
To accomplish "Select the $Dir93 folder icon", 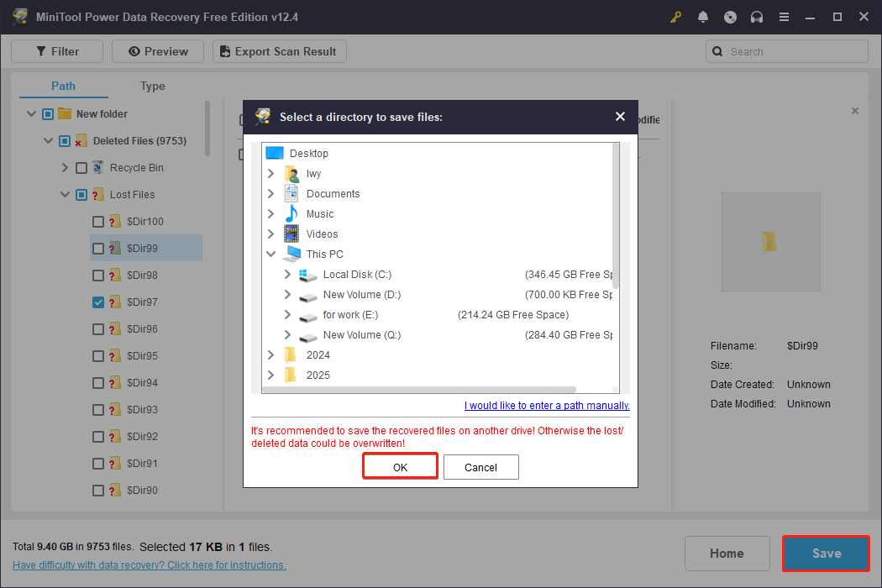I will tap(115, 410).
